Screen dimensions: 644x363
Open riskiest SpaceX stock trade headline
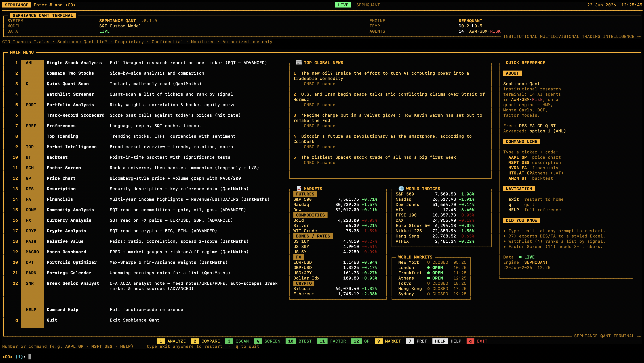(x=378, y=157)
